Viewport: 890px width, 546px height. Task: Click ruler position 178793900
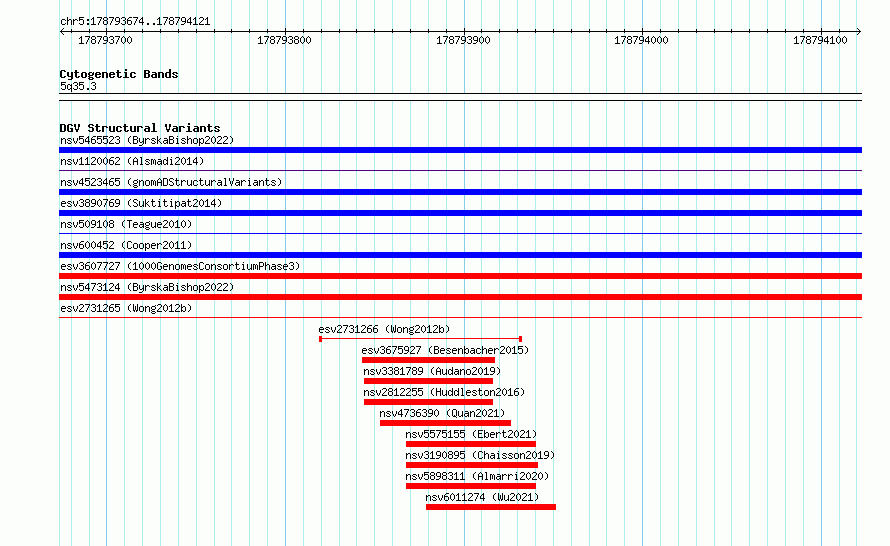(463, 40)
